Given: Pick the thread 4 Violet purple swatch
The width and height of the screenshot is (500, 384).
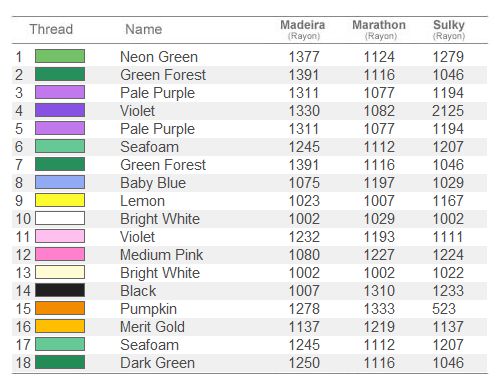Looking at the screenshot, I should [x=60, y=110].
